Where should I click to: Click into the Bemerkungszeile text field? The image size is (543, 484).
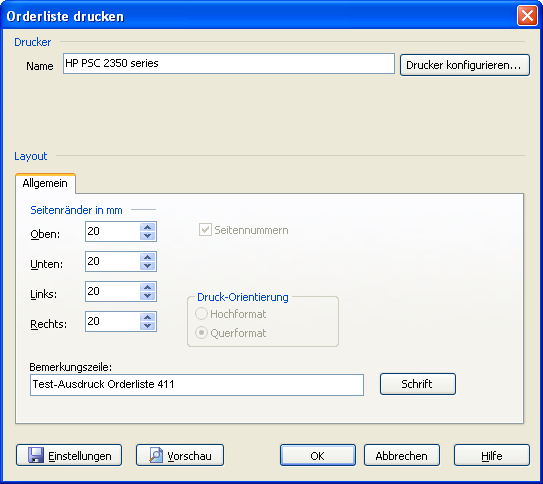(x=197, y=384)
